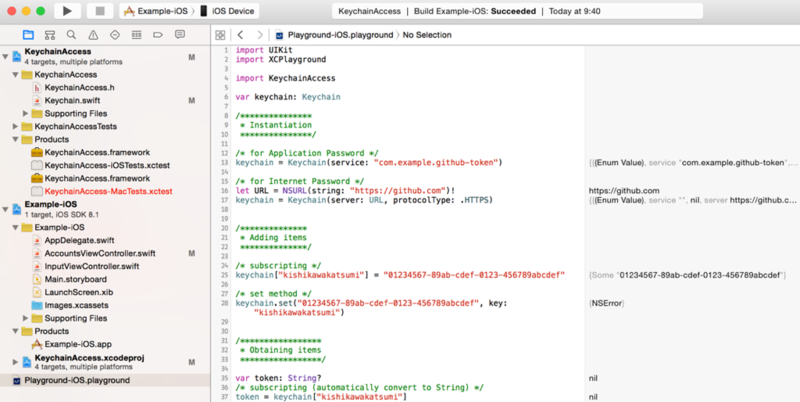The image size is (800, 402).
Task: Show the Project navigator folder icon
Action: point(28,35)
